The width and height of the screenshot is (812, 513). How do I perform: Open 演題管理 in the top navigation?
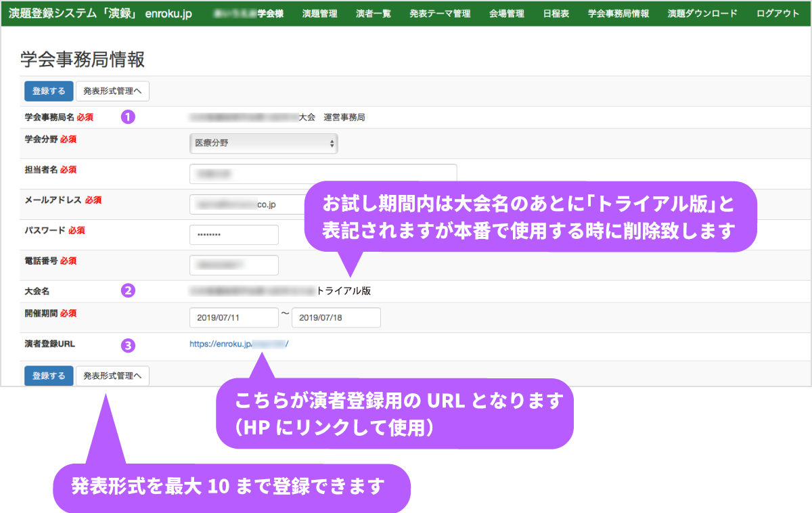coord(319,14)
